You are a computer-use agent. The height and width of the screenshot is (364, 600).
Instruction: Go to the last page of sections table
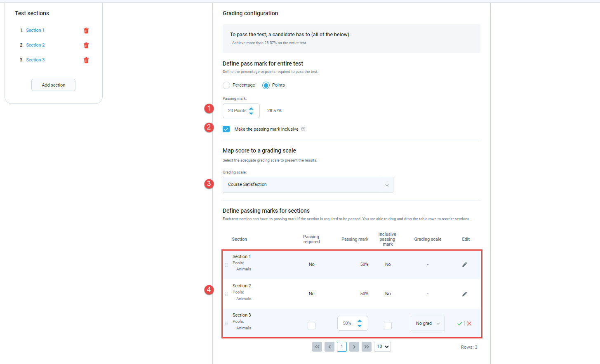(366, 347)
